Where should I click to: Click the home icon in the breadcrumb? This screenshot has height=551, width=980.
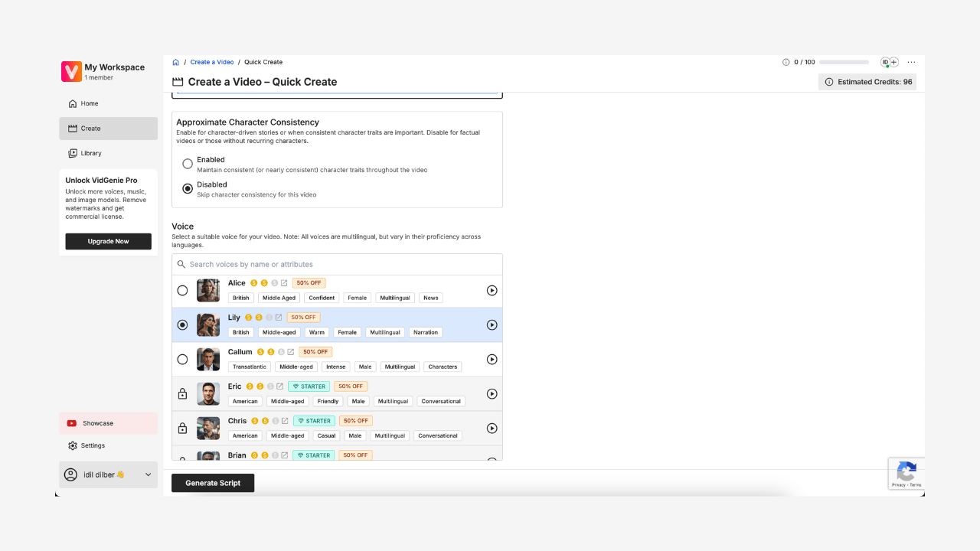click(176, 62)
